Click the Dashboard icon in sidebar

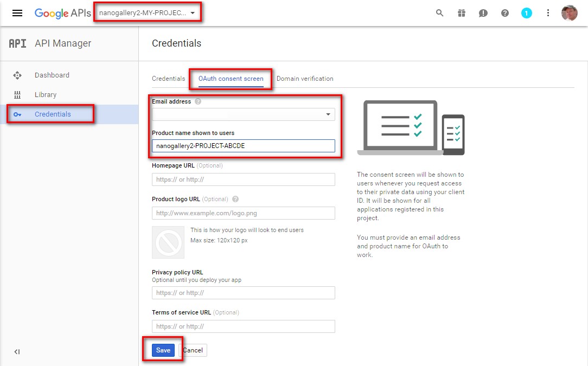(x=17, y=75)
